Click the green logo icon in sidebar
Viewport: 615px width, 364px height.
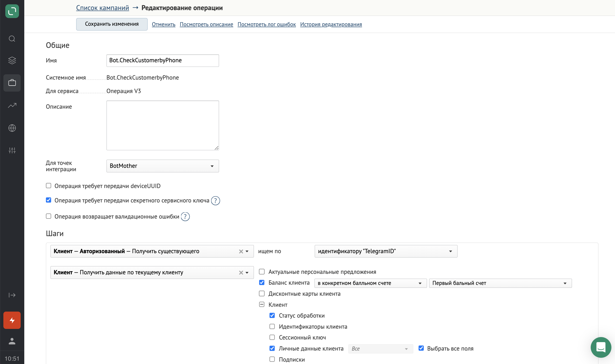12,11
